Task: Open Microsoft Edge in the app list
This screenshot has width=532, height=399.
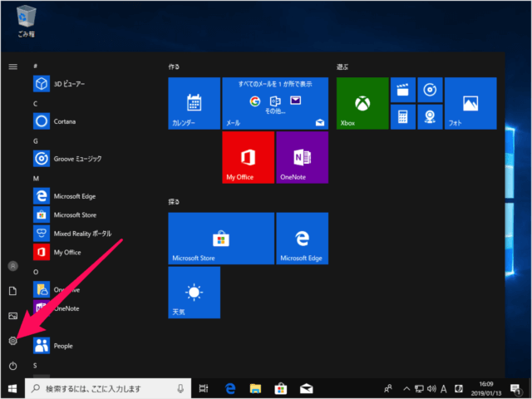Action: pos(91,196)
